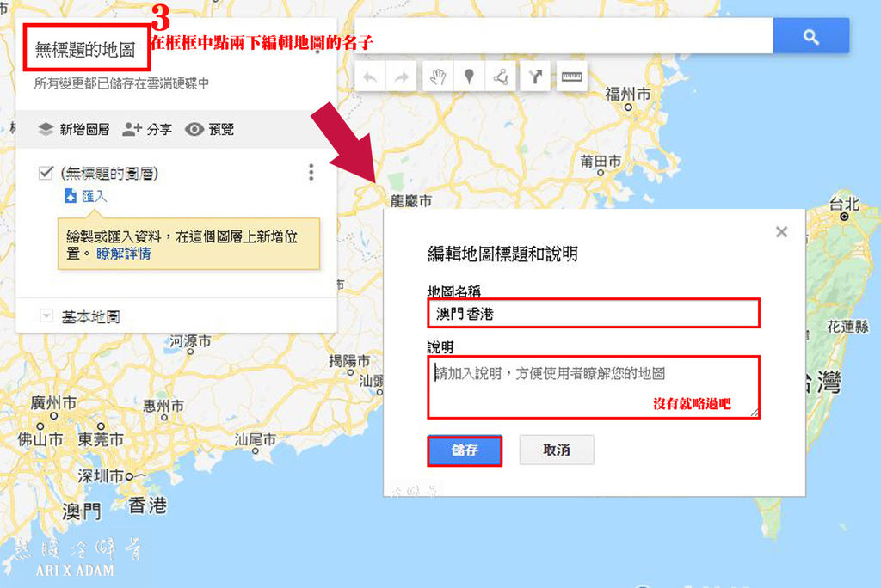Click the redo arrow in map toolbar
881x588 pixels.
(401, 77)
